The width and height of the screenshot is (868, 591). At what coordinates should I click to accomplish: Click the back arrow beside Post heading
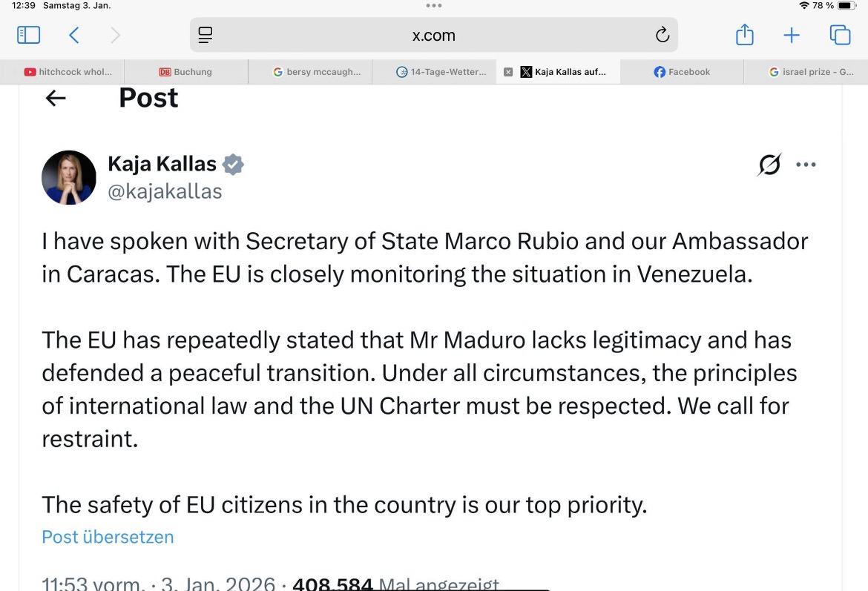point(56,98)
